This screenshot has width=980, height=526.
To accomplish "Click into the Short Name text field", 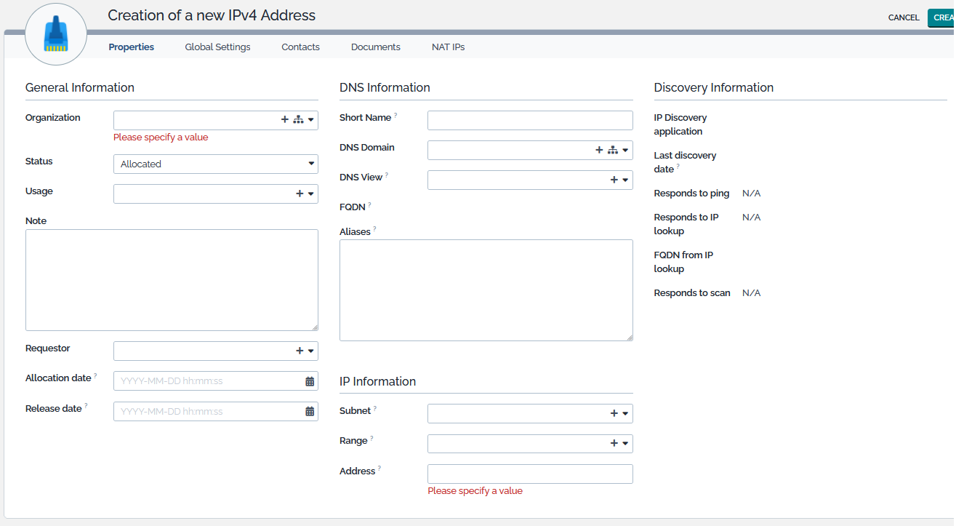I will [x=530, y=120].
